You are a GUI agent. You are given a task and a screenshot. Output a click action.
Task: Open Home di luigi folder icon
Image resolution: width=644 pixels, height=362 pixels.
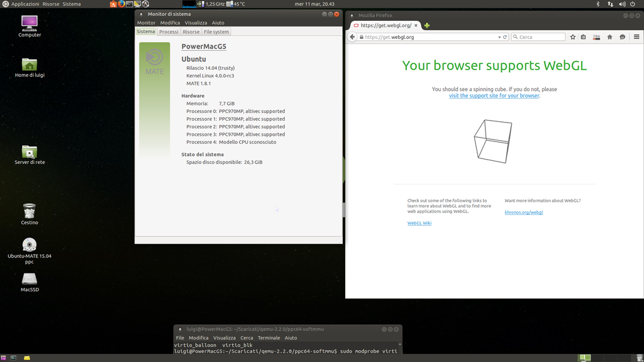(30, 68)
